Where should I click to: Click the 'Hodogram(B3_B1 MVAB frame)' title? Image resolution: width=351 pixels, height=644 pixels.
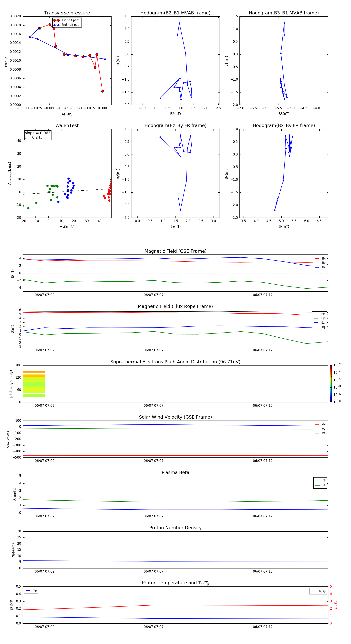284,13
